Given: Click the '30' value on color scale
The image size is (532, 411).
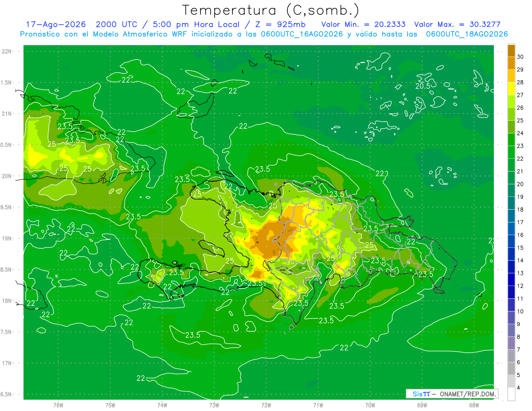Looking at the screenshot, I should click(x=520, y=57).
